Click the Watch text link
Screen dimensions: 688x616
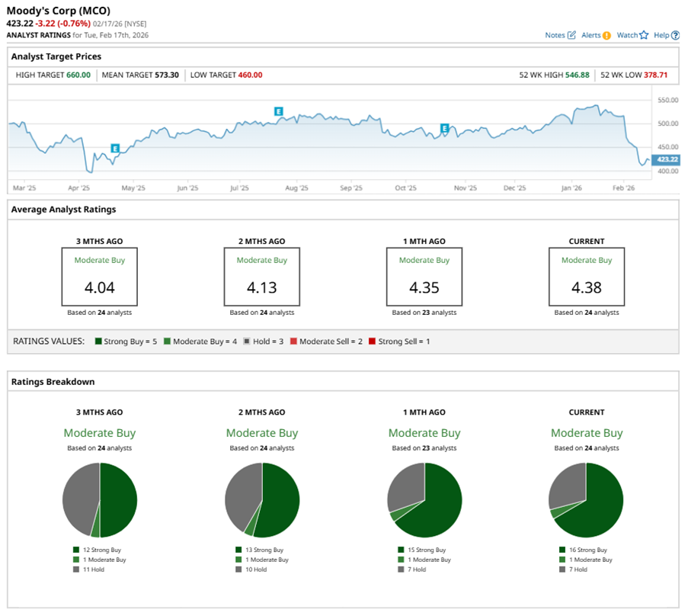click(627, 35)
